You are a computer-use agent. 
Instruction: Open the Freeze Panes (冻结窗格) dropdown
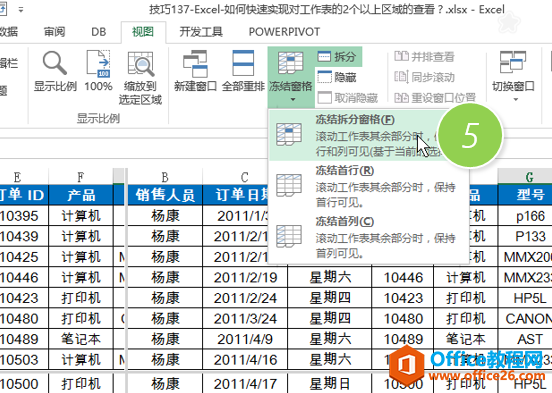pyautogui.click(x=291, y=77)
